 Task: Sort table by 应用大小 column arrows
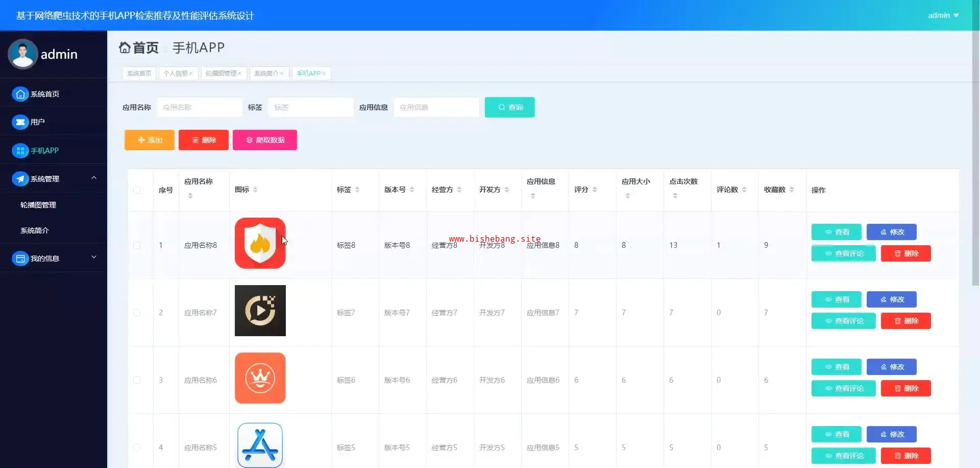(x=628, y=196)
